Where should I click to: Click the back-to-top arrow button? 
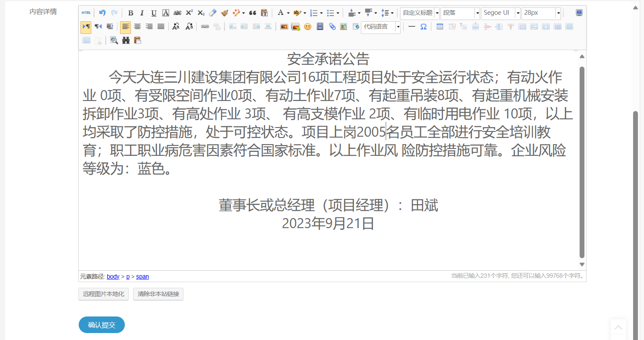point(618,327)
